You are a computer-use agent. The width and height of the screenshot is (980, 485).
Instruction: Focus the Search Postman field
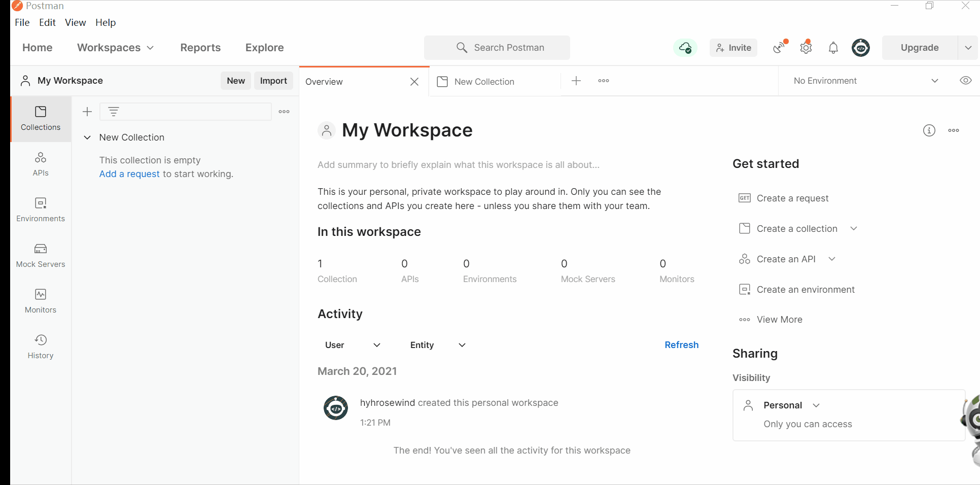click(x=497, y=48)
